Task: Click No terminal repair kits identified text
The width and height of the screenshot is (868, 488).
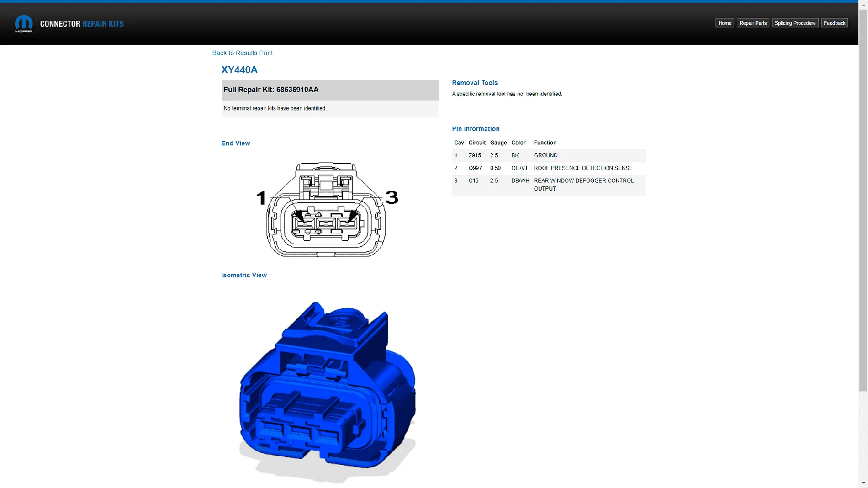Action: (x=275, y=109)
